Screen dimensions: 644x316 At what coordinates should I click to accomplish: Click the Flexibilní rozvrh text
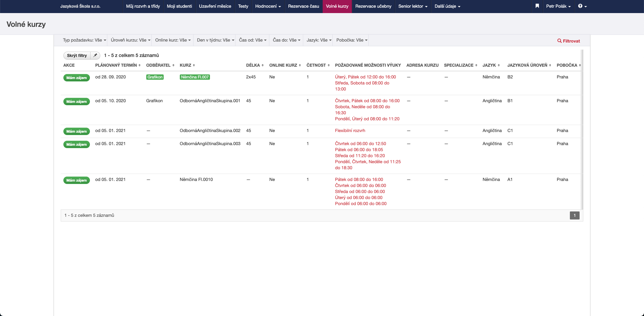(x=350, y=130)
